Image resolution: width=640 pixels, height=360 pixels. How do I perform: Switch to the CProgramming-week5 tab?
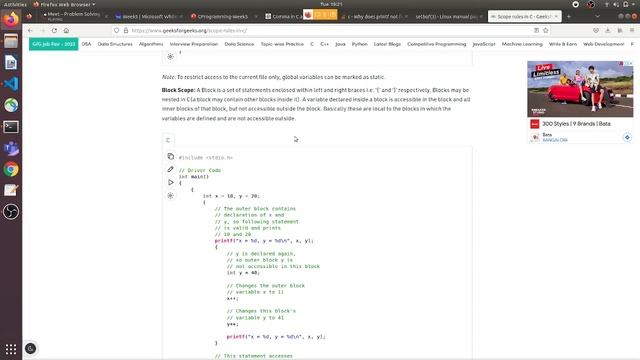pyautogui.click(x=222, y=17)
